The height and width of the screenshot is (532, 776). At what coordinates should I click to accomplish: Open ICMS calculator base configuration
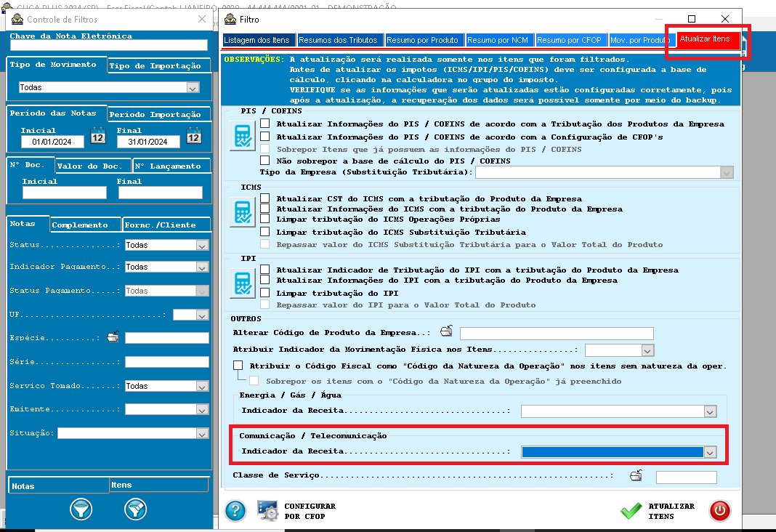tap(243, 212)
